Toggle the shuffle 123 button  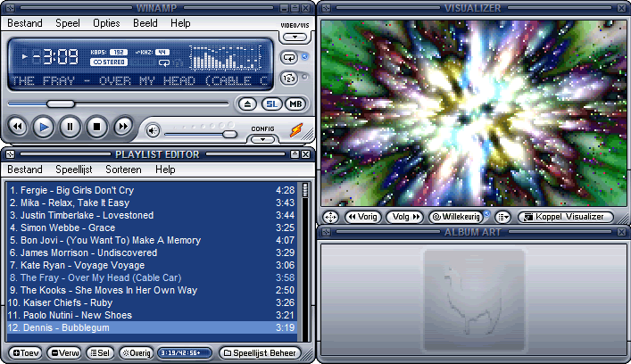[289, 78]
